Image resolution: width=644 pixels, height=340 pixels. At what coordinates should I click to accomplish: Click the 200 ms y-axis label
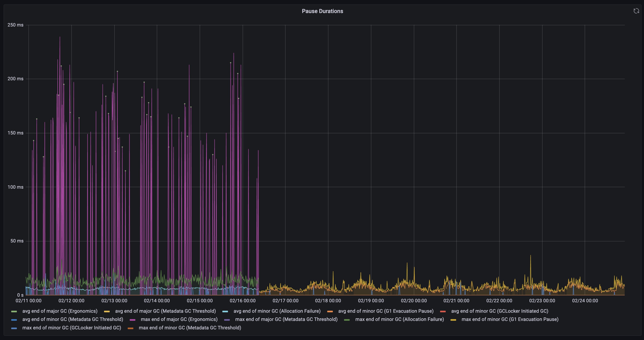click(15, 78)
